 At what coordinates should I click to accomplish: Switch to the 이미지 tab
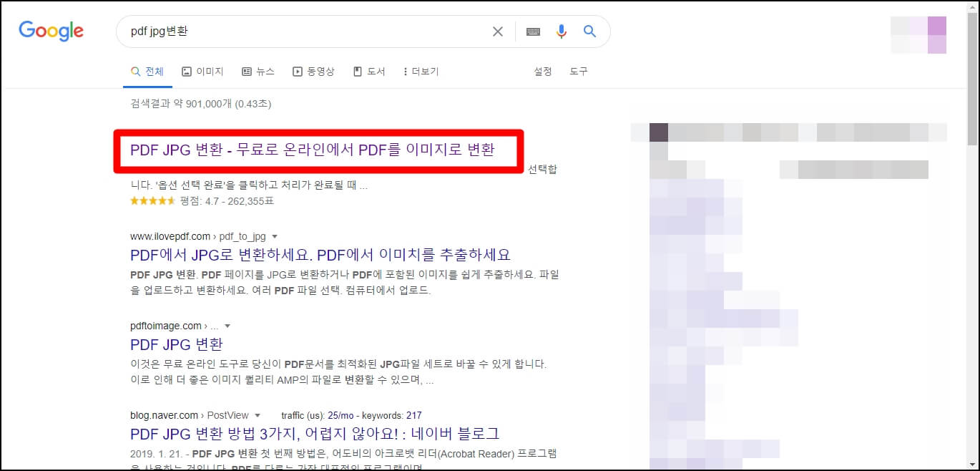[x=202, y=72]
